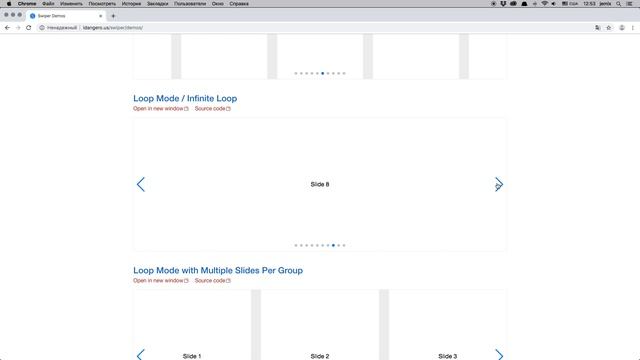The height and width of the screenshot is (360, 640).
Task: Open site security info icon in address bar
Action: point(42,28)
